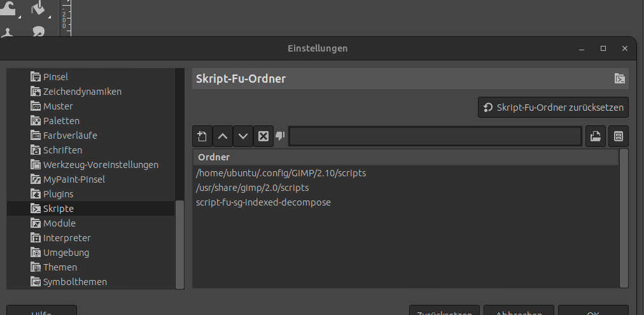Select Muster in the settings tree
644x315 pixels.
[58, 106]
